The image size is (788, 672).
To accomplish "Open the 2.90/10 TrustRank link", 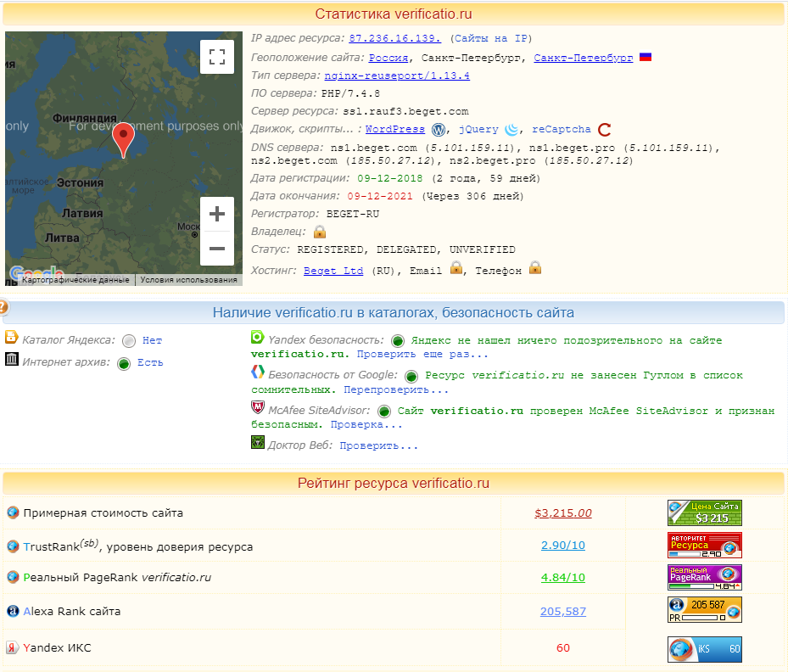I will pos(563,546).
